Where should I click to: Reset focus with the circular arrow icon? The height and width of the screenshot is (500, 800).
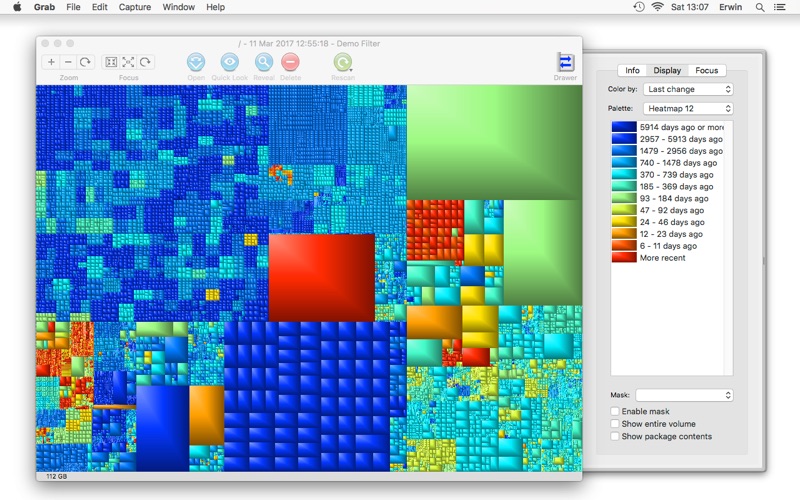145,62
